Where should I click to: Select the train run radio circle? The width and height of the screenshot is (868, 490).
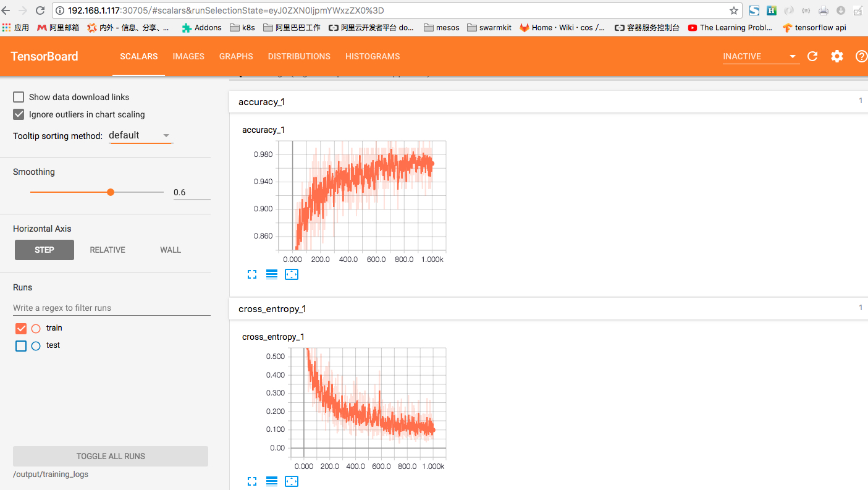(x=36, y=329)
